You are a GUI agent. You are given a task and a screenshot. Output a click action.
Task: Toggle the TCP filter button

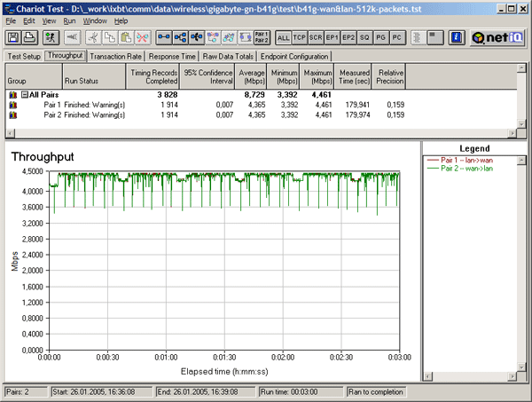(301, 37)
